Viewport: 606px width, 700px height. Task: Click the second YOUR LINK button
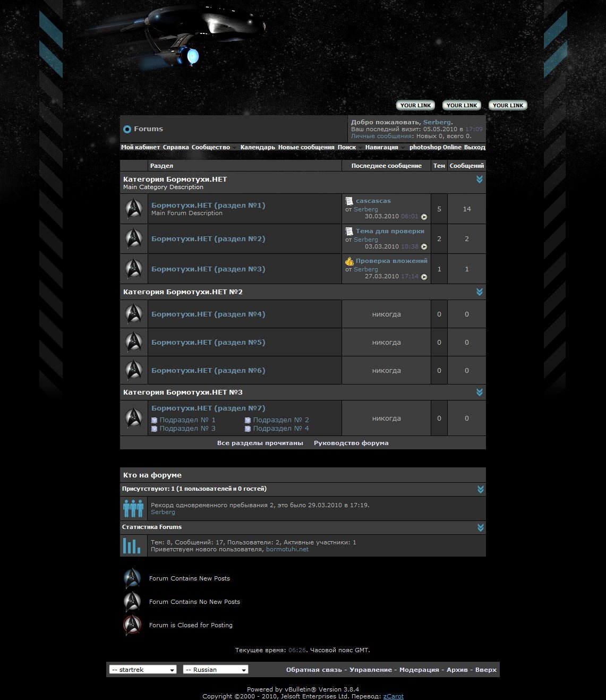click(462, 105)
